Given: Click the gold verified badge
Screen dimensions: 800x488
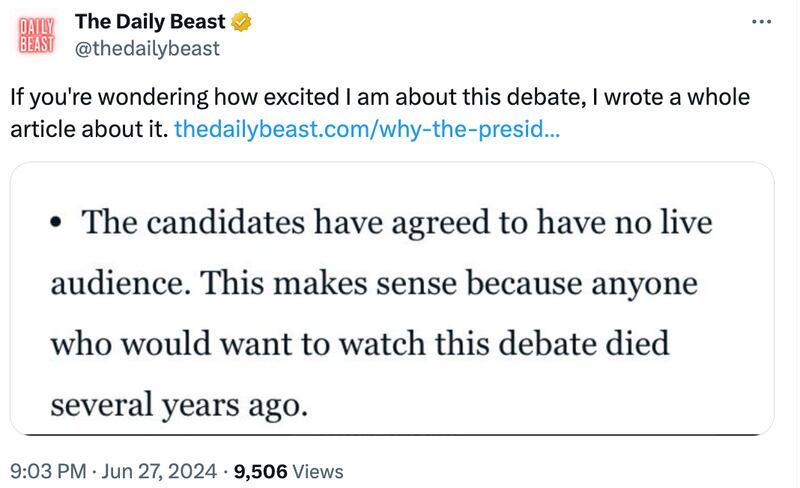Looking at the screenshot, I should pyautogui.click(x=240, y=21).
